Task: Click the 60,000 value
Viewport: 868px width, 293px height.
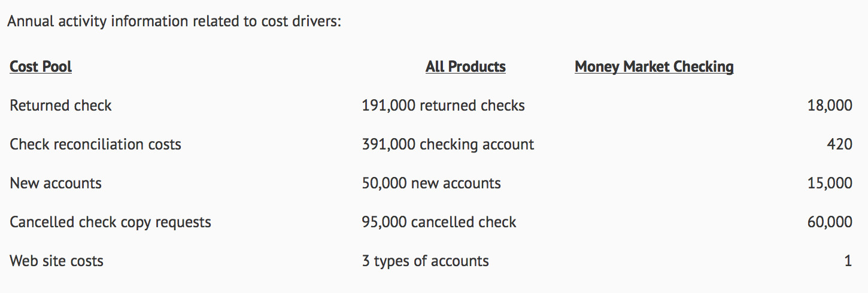Action: pos(830,222)
